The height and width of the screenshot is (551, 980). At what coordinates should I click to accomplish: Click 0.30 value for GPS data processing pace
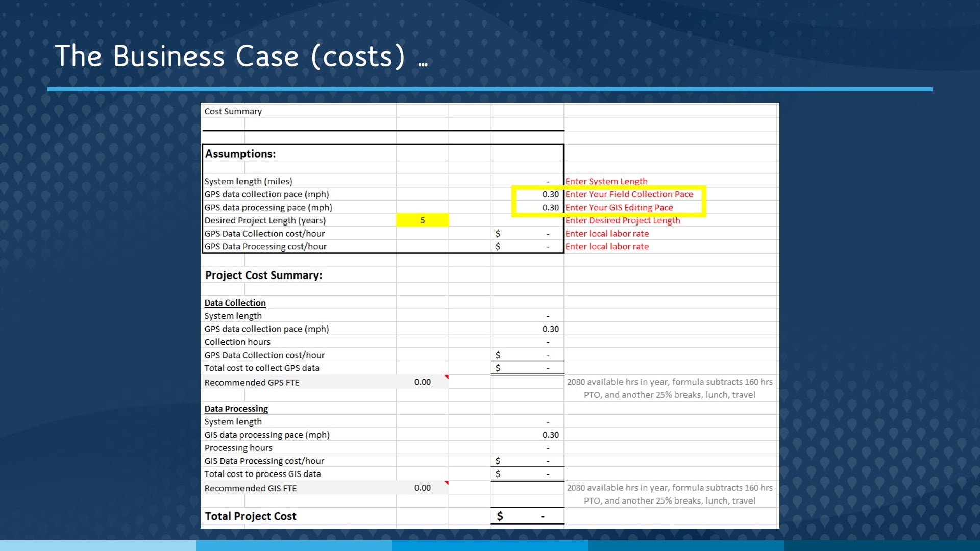[x=551, y=208]
